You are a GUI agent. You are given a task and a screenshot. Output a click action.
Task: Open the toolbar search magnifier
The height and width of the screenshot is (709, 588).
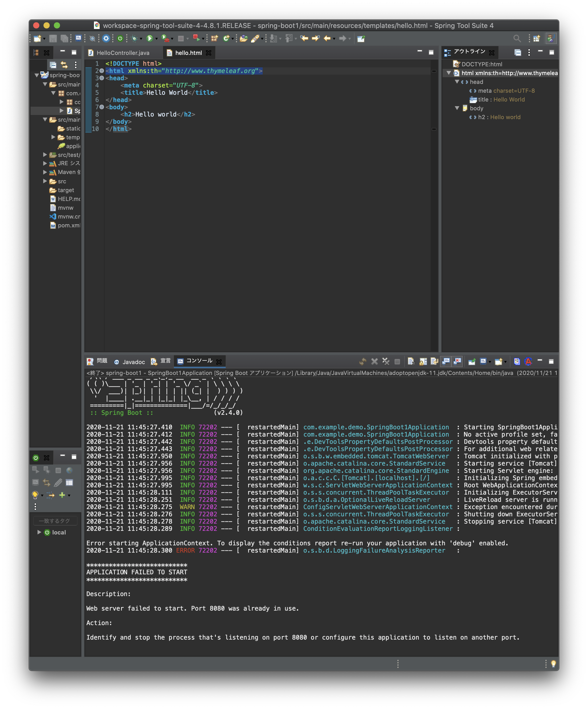[517, 39]
